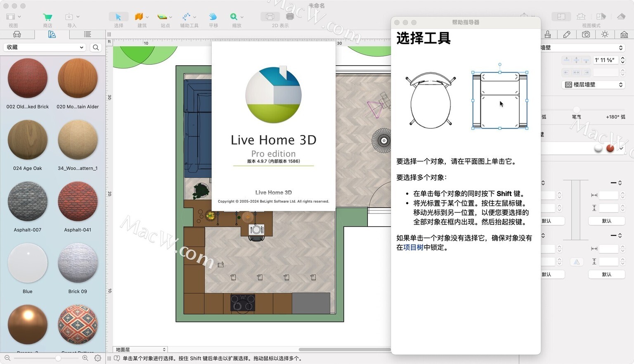Open the 商店 store cart icon

click(47, 17)
